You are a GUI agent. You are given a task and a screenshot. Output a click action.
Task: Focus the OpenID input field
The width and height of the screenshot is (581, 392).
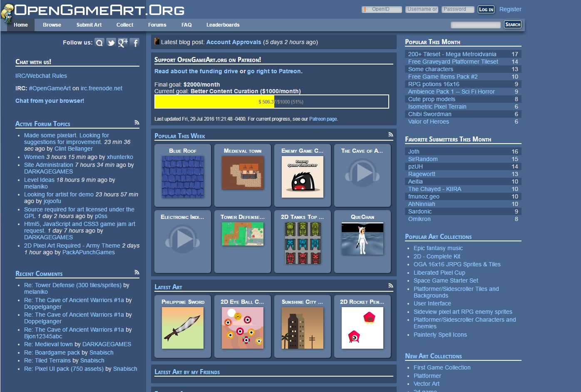[x=382, y=9]
